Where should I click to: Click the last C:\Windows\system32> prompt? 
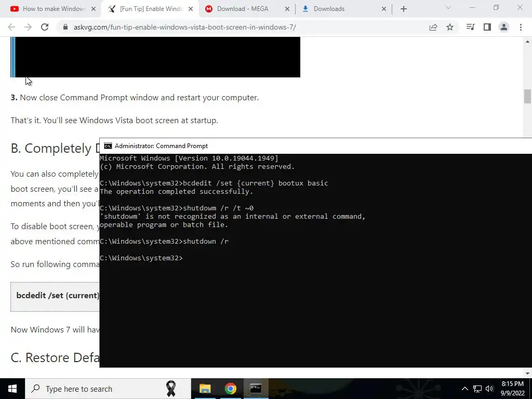tap(141, 258)
